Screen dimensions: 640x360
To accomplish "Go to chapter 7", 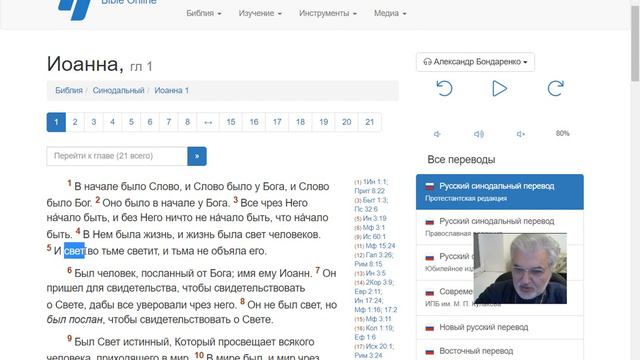I will (169, 122).
